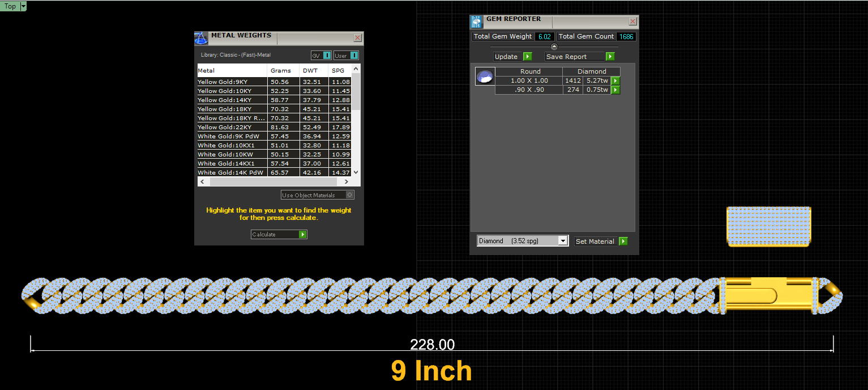868x390 pixels.
Task: Click the Metal Weights scale icon
Action: (x=201, y=38)
